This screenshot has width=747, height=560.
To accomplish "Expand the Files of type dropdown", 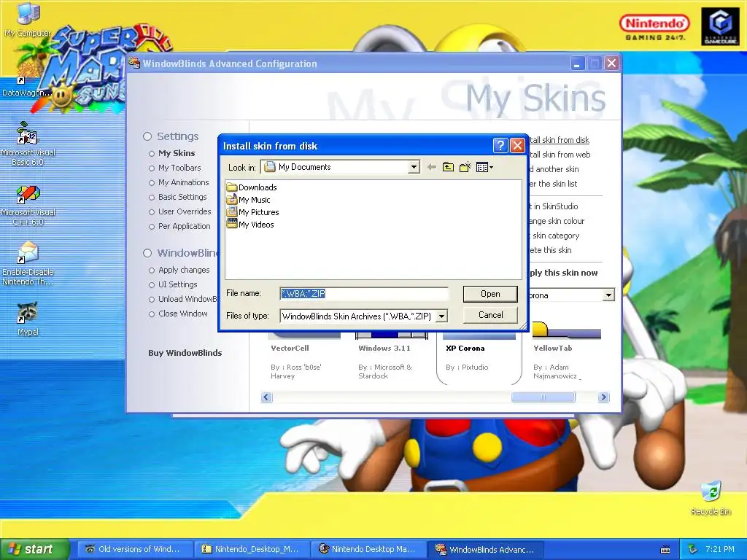I will tap(441, 316).
